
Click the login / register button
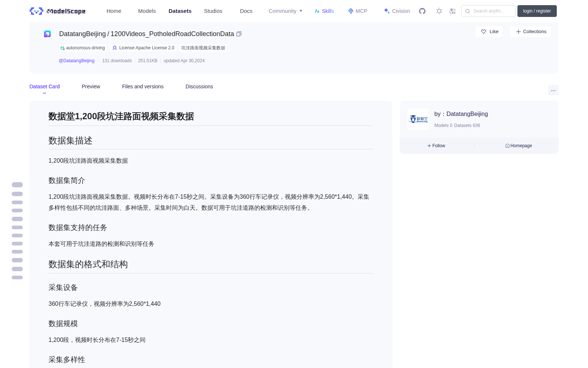(537, 11)
